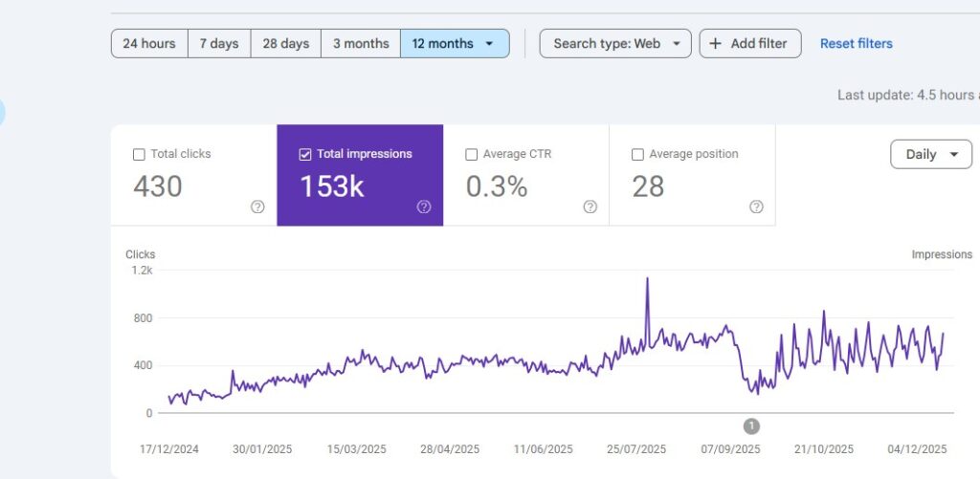Click the 07/09/2025 date axis label
This screenshot has height=479, width=980.
pyautogui.click(x=730, y=449)
